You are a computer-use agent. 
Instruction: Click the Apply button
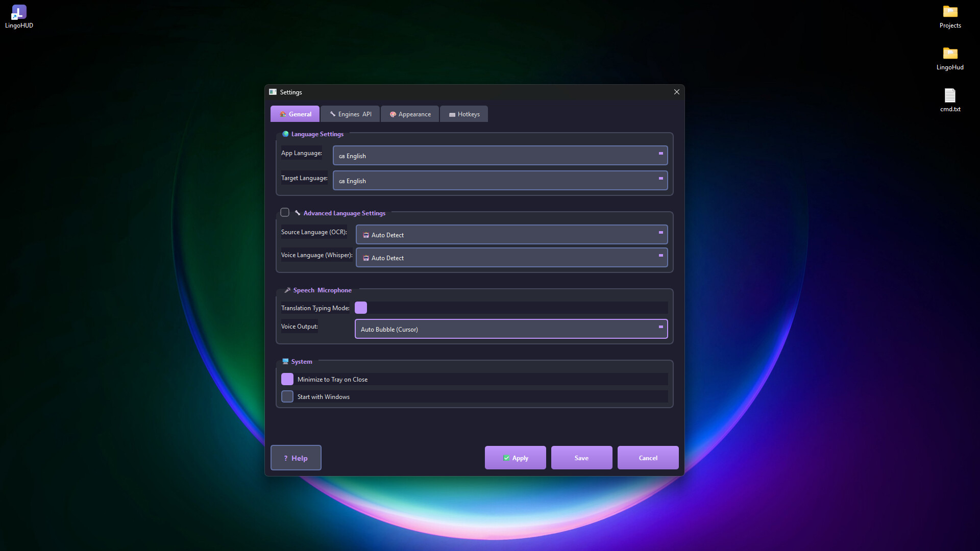[515, 458]
